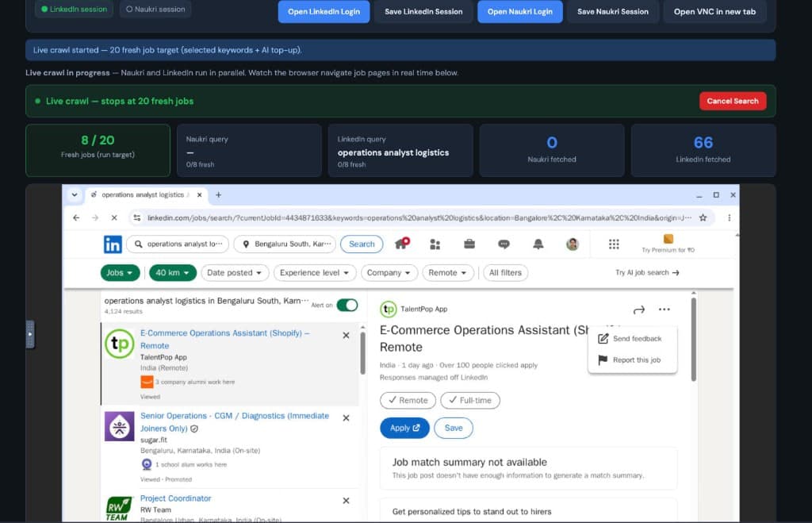Toggle the LinkedIn session indicator
The width and height of the screenshot is (812, 523).
[x=74, y=9]
